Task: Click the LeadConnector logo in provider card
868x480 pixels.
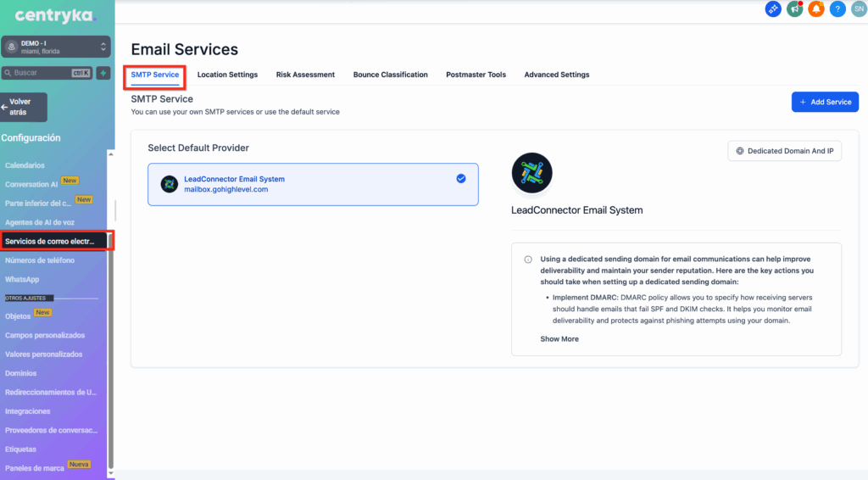Action: [170, 184]
